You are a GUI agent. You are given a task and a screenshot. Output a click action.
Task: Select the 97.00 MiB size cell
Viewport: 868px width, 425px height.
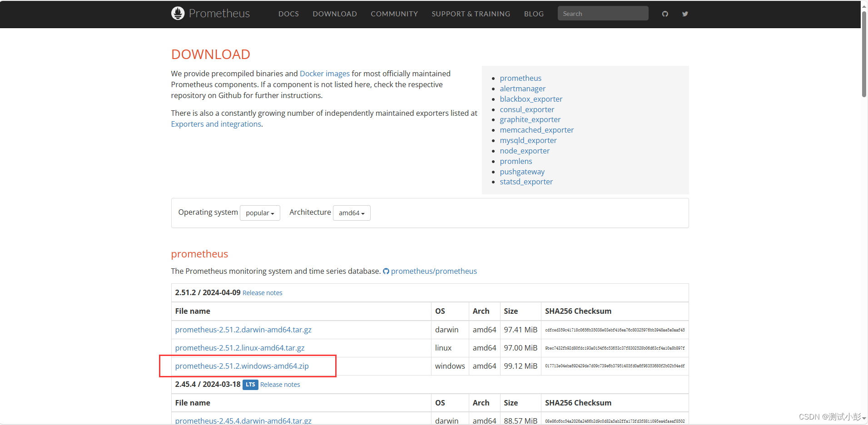[521, 348]
